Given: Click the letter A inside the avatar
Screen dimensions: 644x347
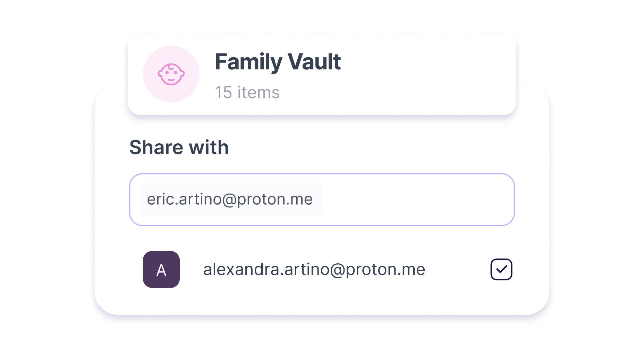Looking at the screenshot, I should (161, 270).
